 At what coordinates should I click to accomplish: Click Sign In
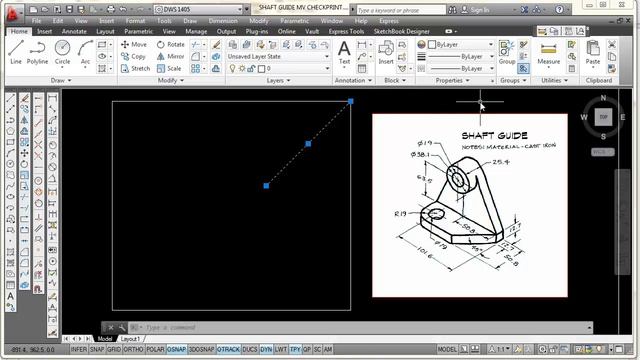(x=475, y=9)
